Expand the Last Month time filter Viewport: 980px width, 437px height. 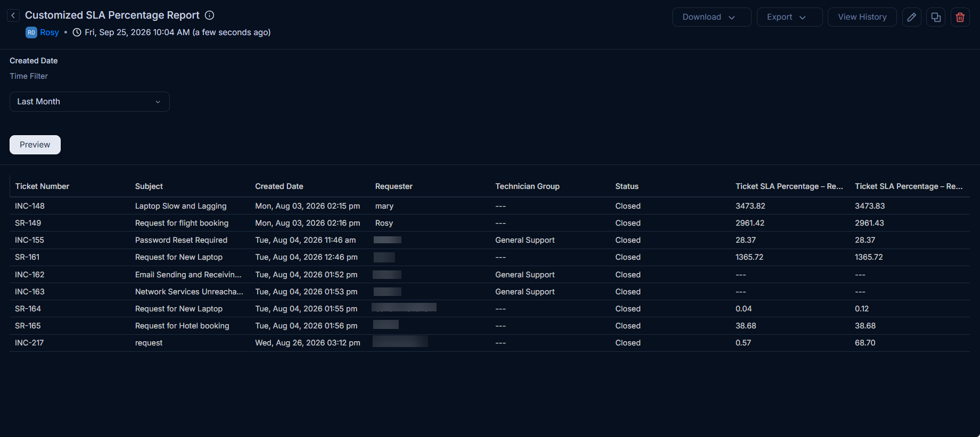89,102
